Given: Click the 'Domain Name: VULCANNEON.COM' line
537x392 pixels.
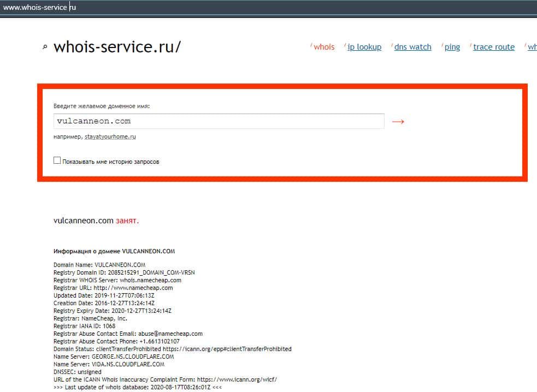Looking at the screenshot, I should (99, 265).
